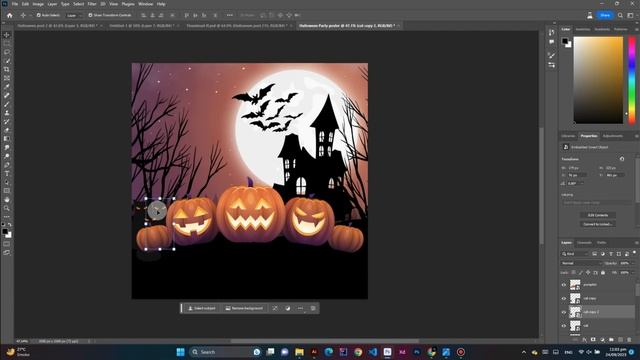640x360 pixels.
Task: Select the Gradient tool
Action: point(7,139)
